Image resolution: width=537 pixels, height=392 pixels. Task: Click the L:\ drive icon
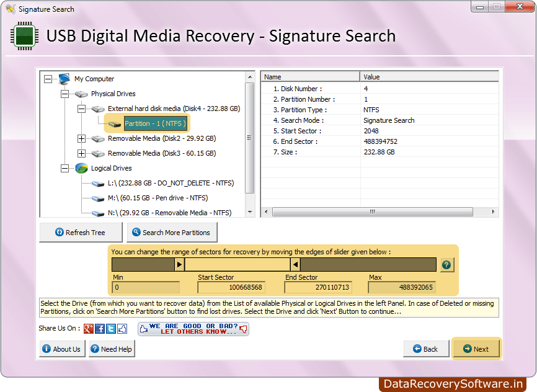[x=98, y=184]
